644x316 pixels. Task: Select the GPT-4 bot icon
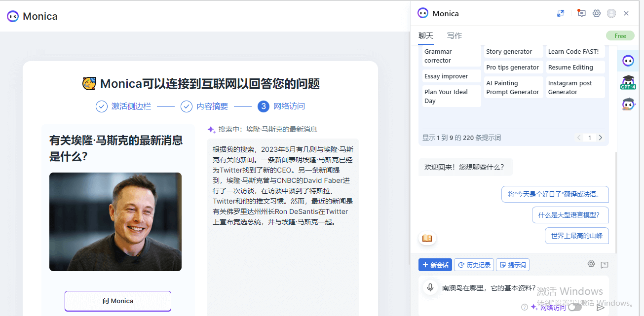[628, 82]
